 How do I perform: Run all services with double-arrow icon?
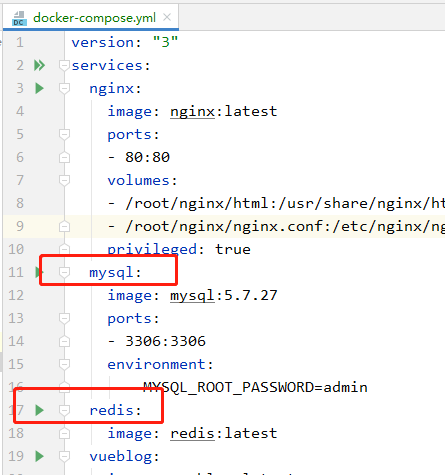coord(39,65)
